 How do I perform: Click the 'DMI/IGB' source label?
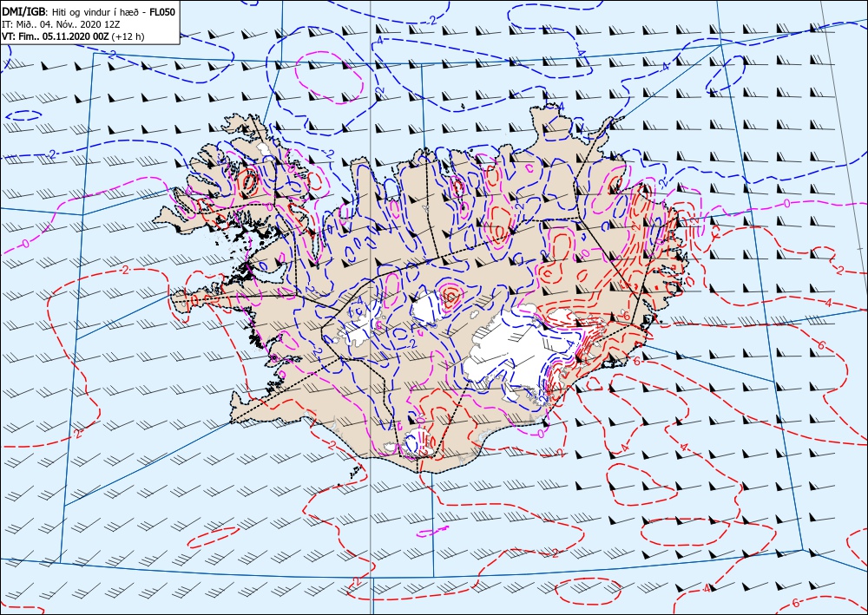tap(24, 12)
